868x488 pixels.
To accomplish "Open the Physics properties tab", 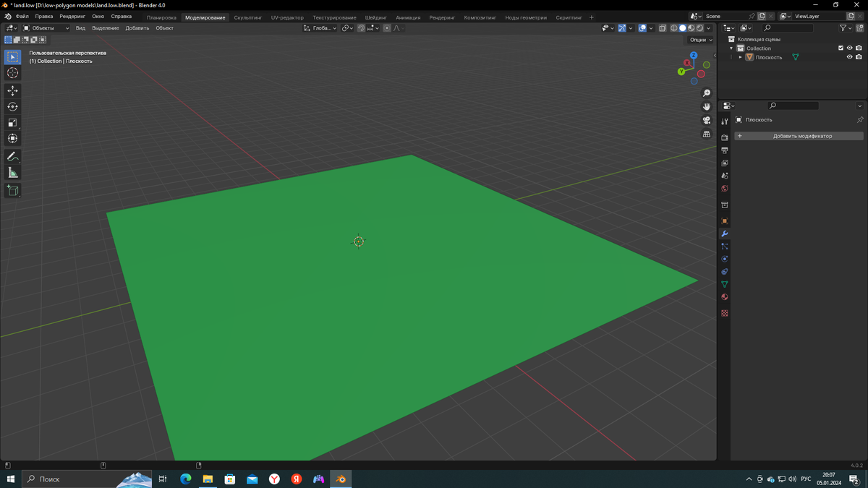I will click(x=724, y=259).
